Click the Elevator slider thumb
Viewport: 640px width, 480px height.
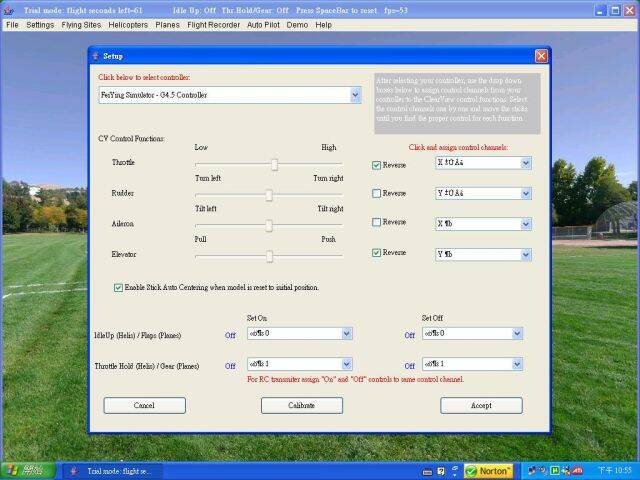[269, 256]
